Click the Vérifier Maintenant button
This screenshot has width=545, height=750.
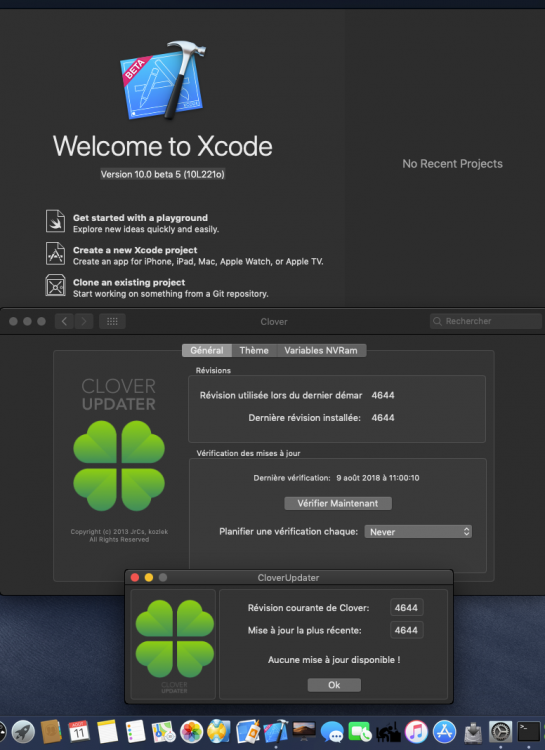tap(338, 504)
